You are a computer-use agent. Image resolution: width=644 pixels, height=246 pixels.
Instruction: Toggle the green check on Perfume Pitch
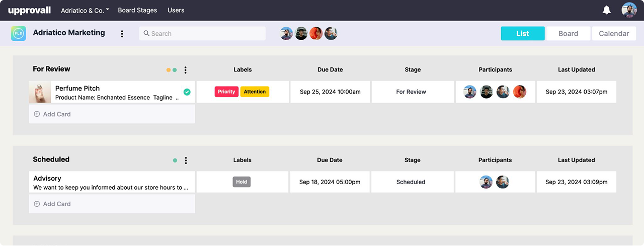[187, 92]
